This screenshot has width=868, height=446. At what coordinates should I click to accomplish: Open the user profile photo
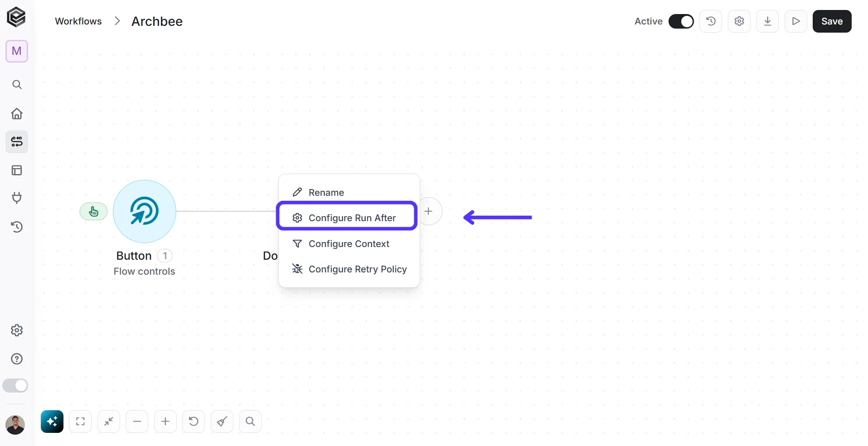[15, 425]
